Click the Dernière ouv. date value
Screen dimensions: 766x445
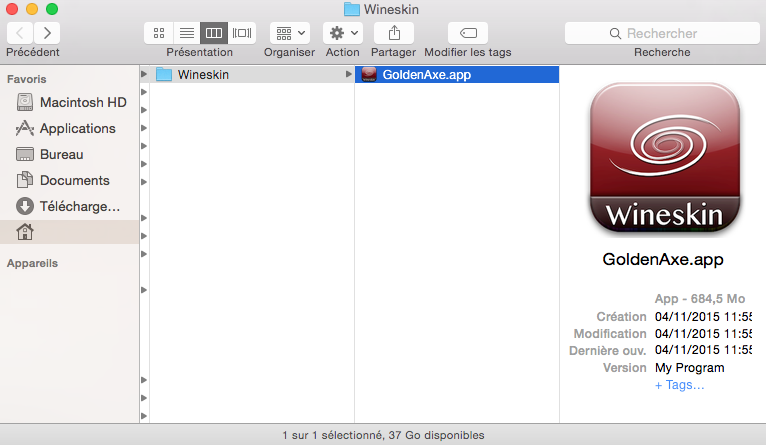[x=703, y=350]
